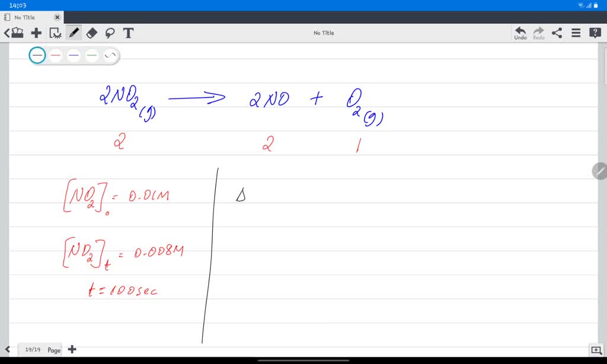Open the hamburger menu

point(576,33)
